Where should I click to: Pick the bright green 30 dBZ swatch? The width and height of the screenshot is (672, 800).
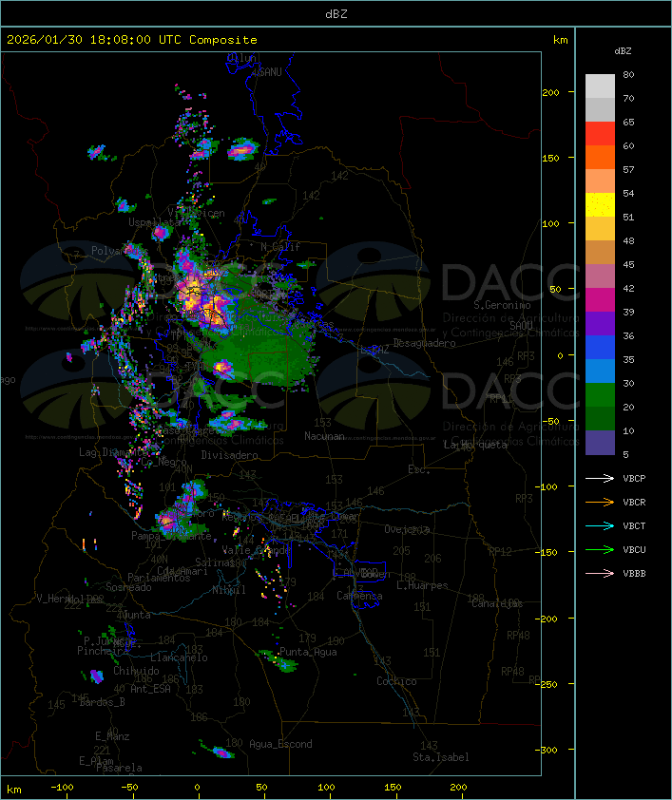point(600,395)
